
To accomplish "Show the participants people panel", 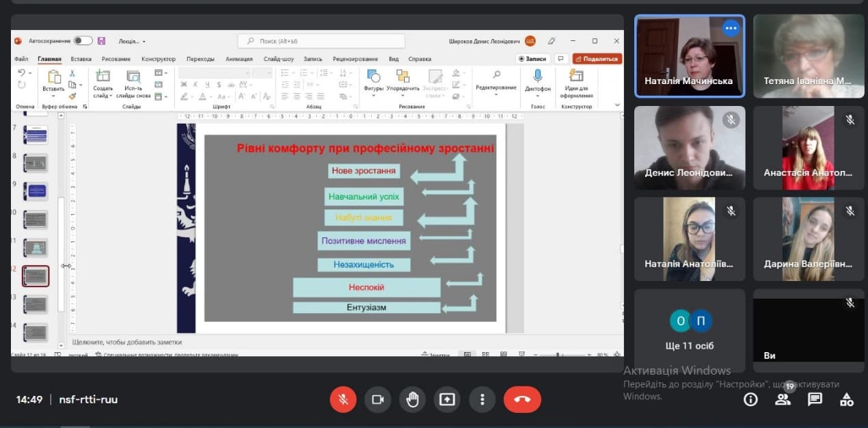I will point(783,399).
